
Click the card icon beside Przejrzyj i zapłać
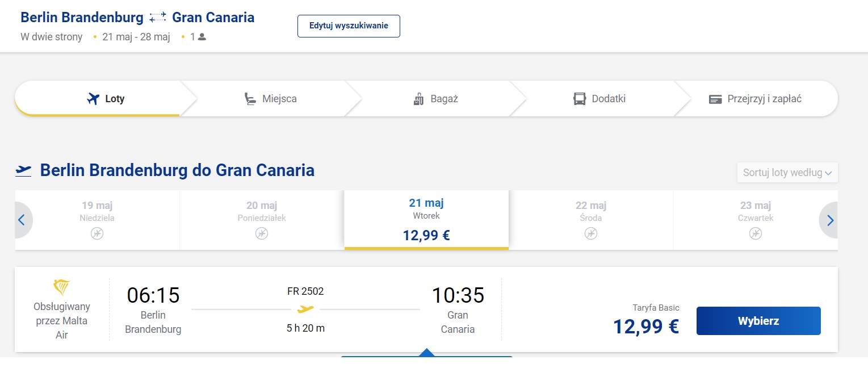(715, 99)
